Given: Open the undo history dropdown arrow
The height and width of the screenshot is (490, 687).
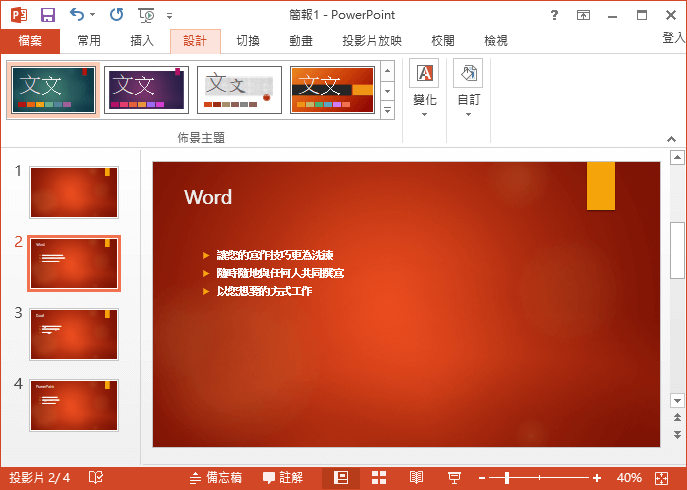Looking at the screenshot, I should coord(92,15).
